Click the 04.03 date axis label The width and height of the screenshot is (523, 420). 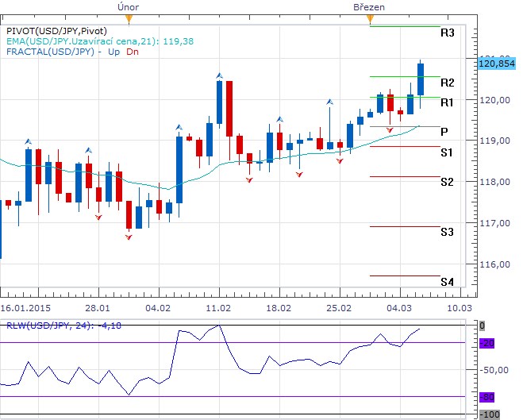pyautogui.click(x=399, y=307)
